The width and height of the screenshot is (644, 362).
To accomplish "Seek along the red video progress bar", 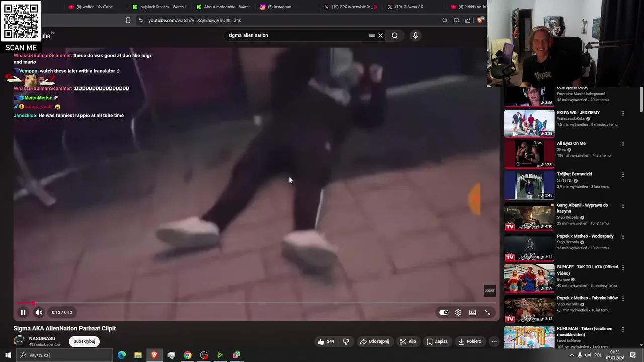I will [257, 303].
